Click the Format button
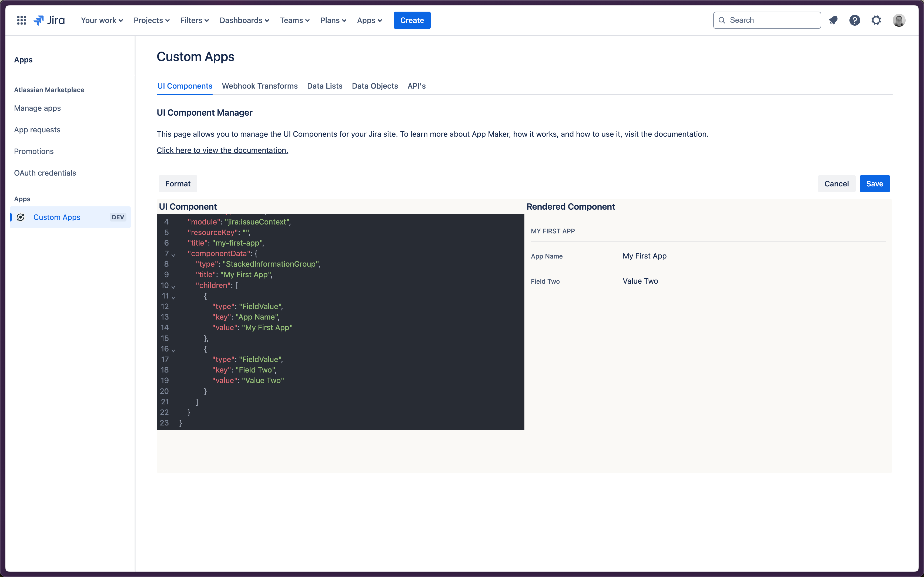 click(178, 183)
